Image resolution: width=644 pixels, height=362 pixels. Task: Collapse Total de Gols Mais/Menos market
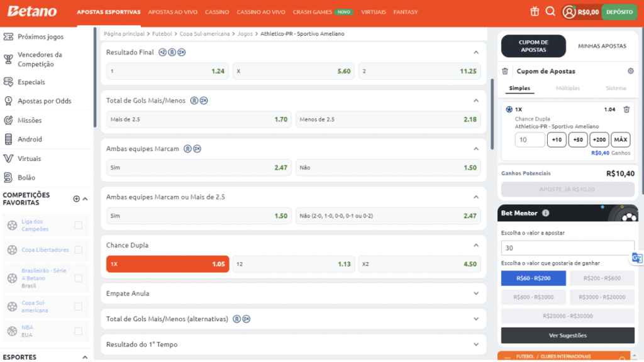476,101
